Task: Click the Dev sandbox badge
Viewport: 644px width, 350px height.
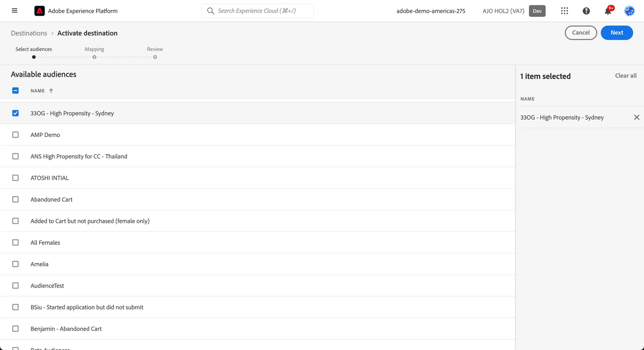Action: tap(537, 11)
